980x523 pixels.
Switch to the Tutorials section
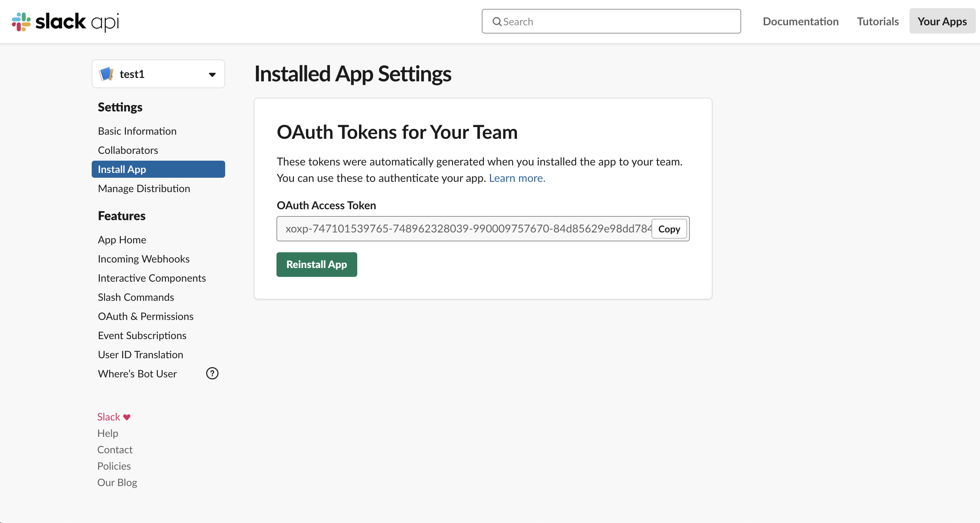tap(877, 21)
